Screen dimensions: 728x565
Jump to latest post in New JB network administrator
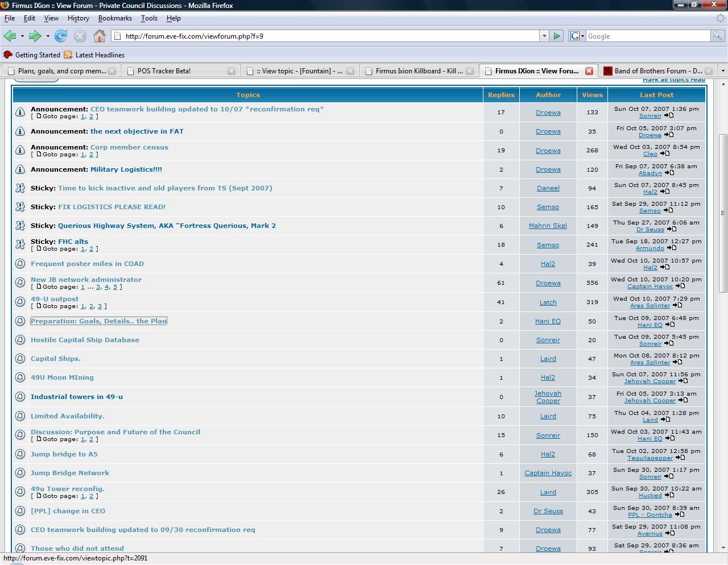(x=680, y=286)
